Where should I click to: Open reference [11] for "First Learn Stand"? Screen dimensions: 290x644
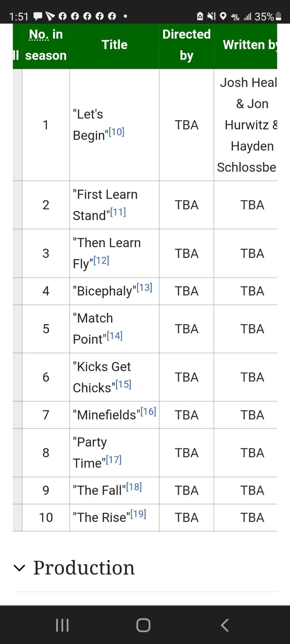point(119,212)
